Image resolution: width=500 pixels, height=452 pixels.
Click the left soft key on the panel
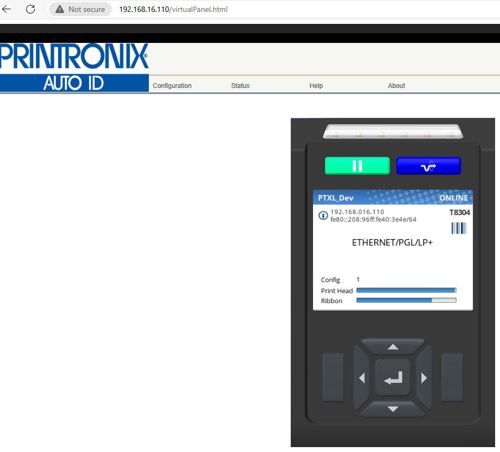click(x=333, y=377)
